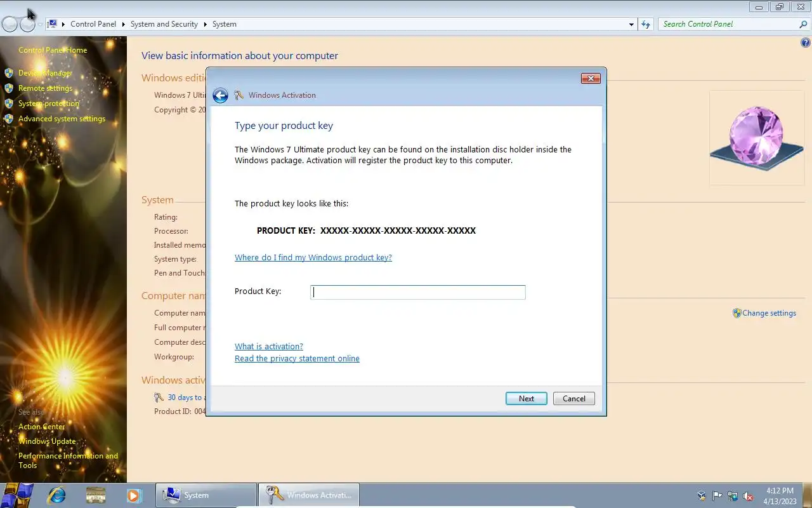Open 'Read the privacy statement online' link
Screen dimensions: 812x508
297,359
